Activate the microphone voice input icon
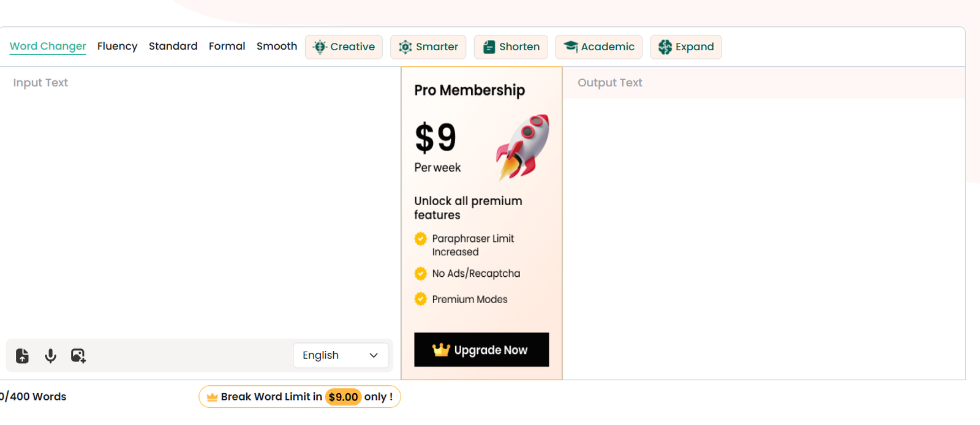980x425 pixels. point(51,356)
